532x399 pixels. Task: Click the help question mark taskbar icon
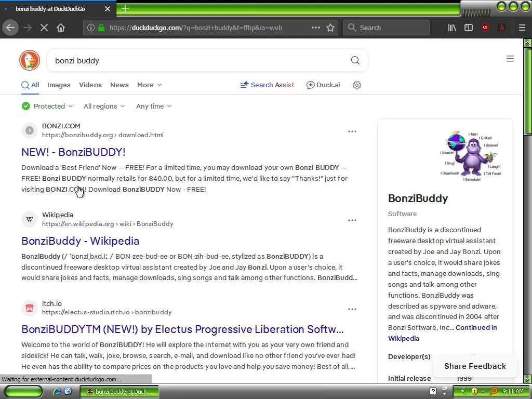433,391
